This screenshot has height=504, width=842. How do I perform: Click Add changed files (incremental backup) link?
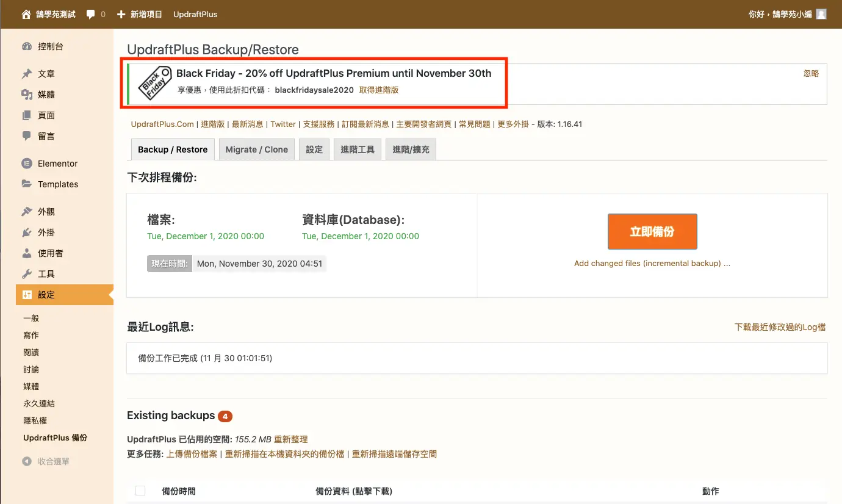coord(652,264)
